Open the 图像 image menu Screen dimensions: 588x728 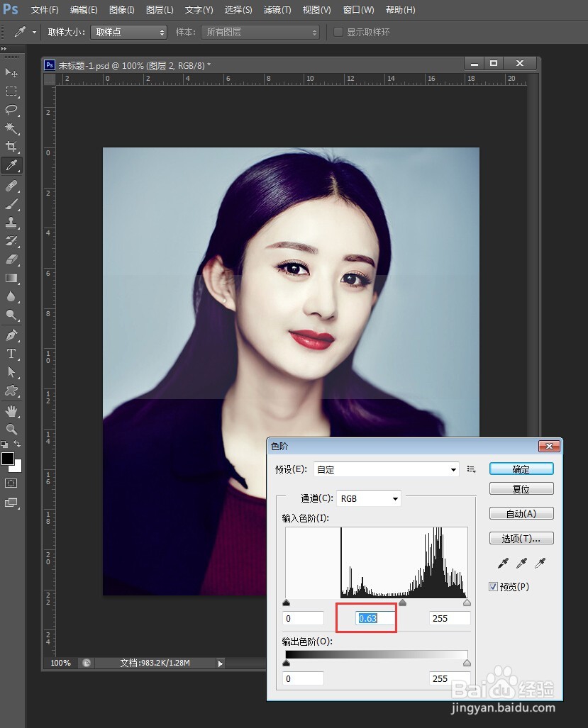click(x=121, y=10)
